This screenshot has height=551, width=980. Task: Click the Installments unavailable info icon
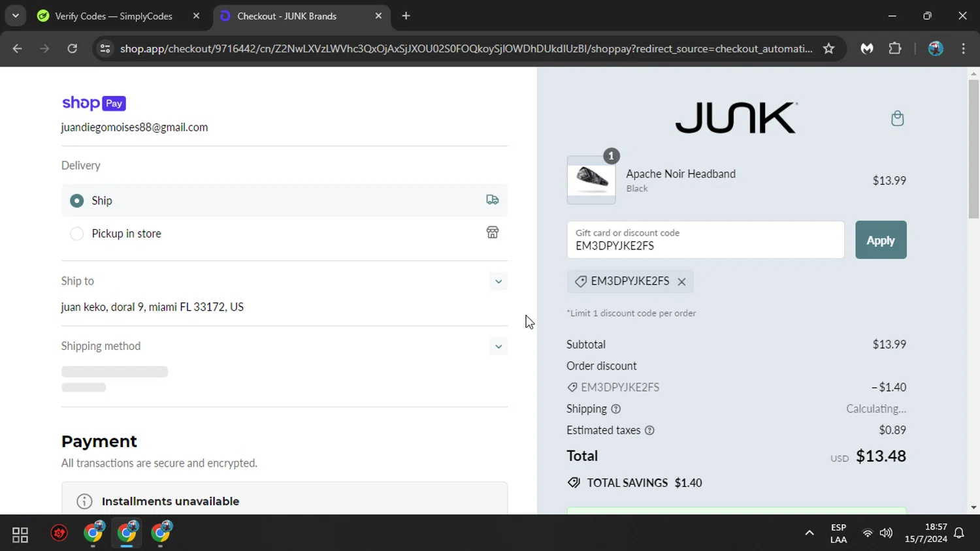click(84, 501)
